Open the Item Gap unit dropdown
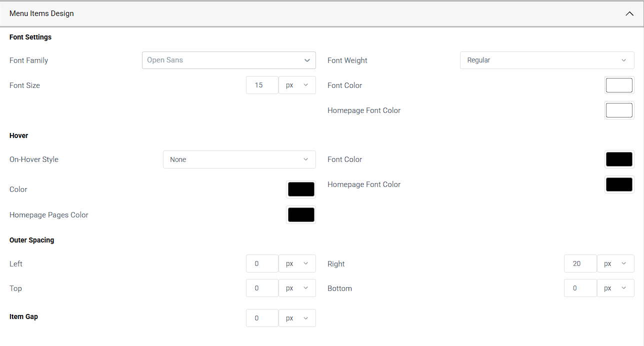The width and height of the screenshot is (644, 346). [297, 318]
